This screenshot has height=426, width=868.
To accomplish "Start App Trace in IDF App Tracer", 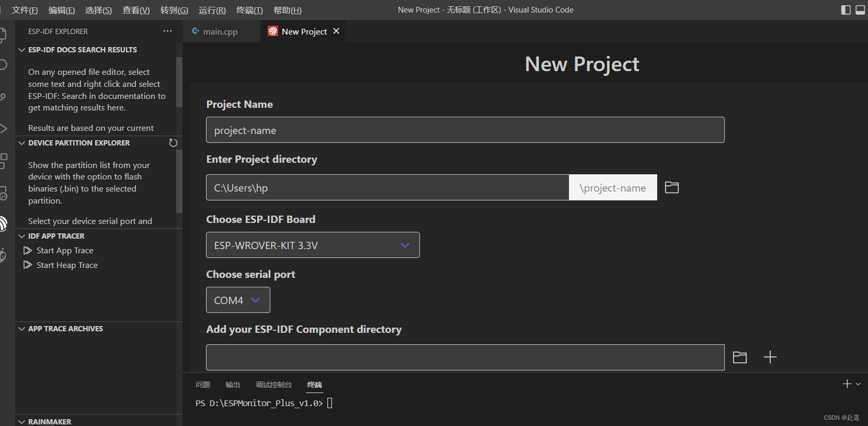I will (x=65, y=251).
